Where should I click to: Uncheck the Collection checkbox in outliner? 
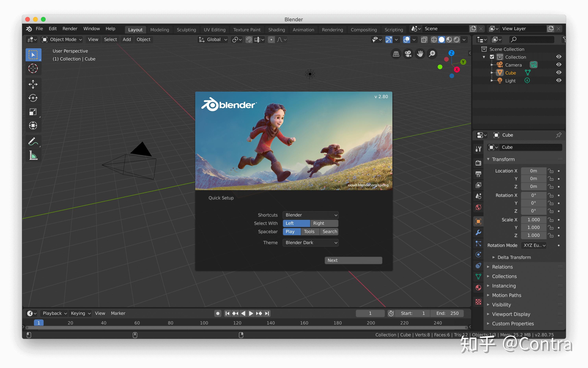[x=492, y=57]
